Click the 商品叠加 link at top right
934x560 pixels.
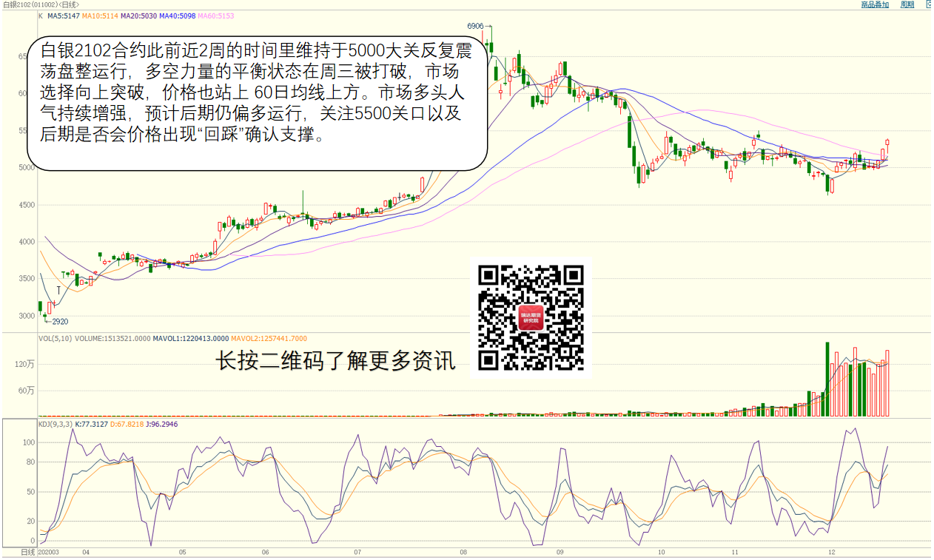coord(874,4)
